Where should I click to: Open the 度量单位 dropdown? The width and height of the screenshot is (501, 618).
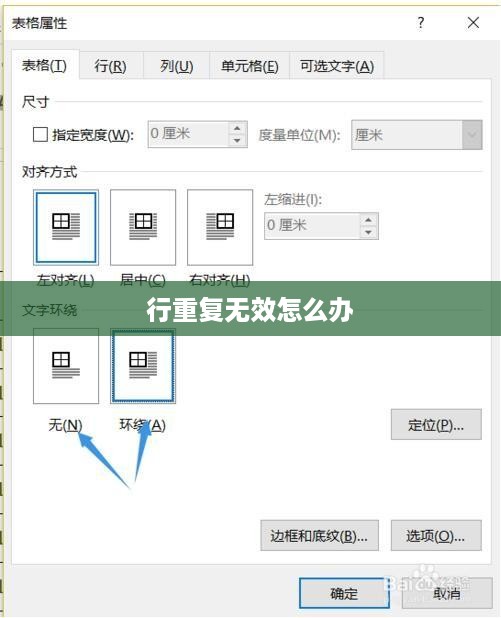coord(472,135)
